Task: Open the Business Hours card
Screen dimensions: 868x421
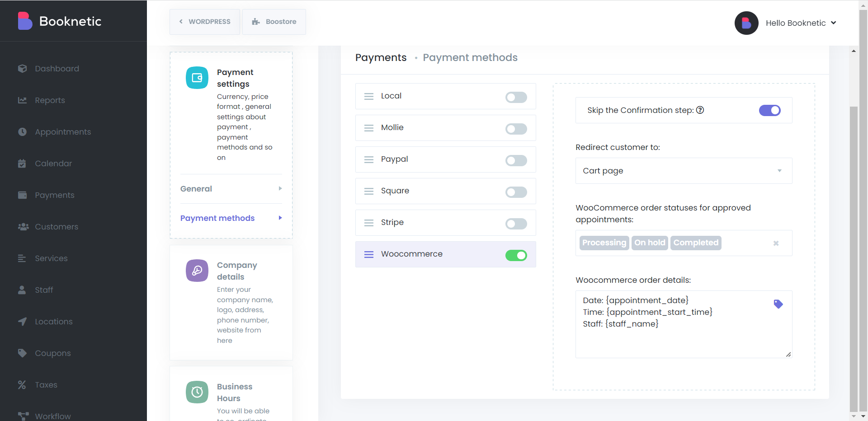Action: pos(231,394)
